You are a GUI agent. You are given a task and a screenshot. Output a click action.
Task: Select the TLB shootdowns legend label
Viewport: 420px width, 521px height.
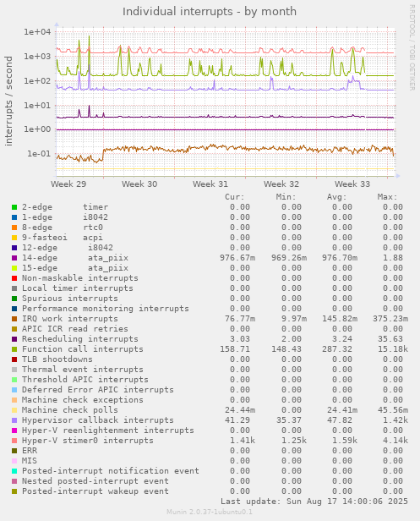[x=57, y=359]
